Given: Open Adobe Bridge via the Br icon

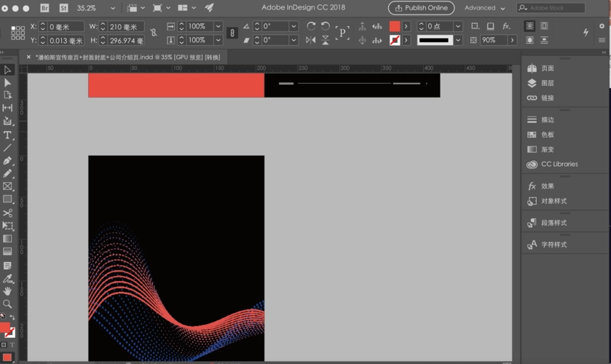Looking at the screenshot, I should click(45, 8).
